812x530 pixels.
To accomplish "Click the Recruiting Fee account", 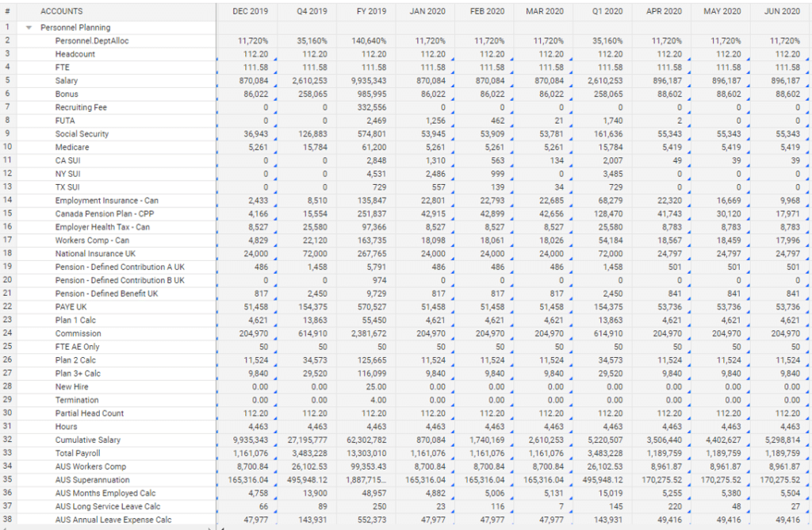I will click(x=81, y=107).
